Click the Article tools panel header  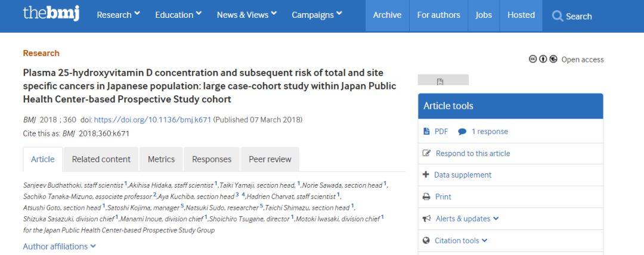coord(510,106)
